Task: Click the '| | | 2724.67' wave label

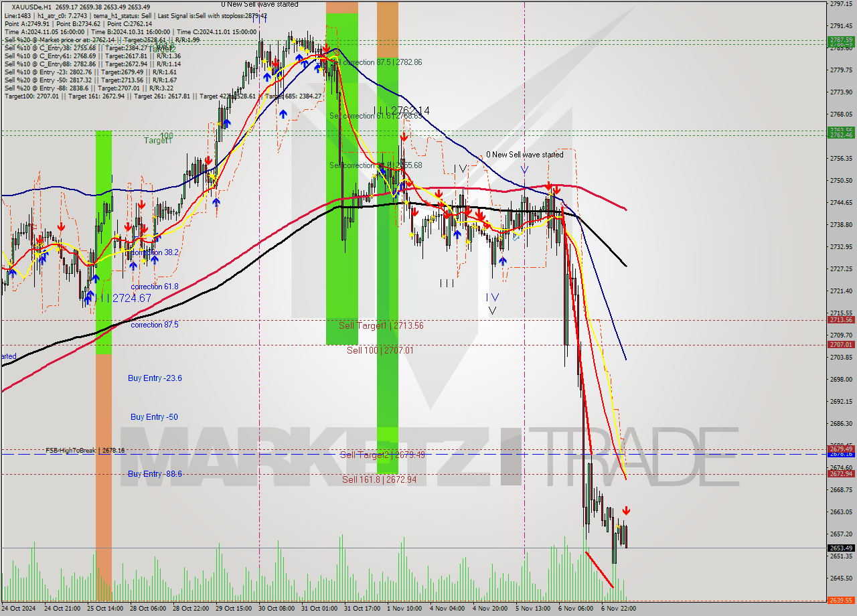Action: point(123,298)
